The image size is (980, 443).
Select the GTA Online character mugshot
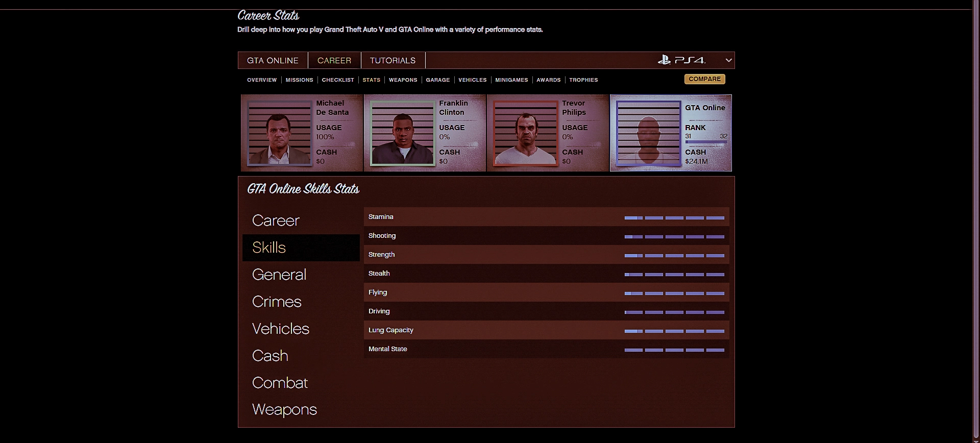point(649,133)
